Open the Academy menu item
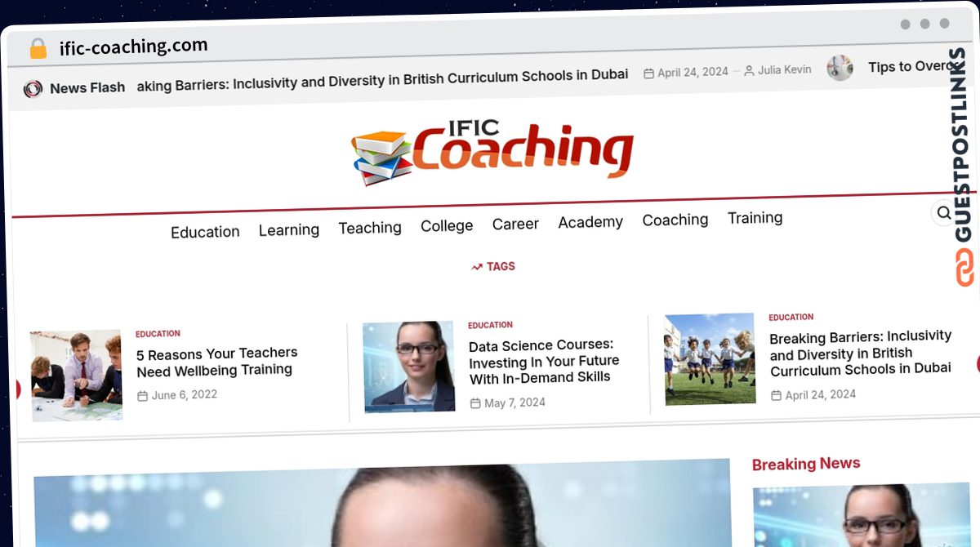 (x=590, y=222)
